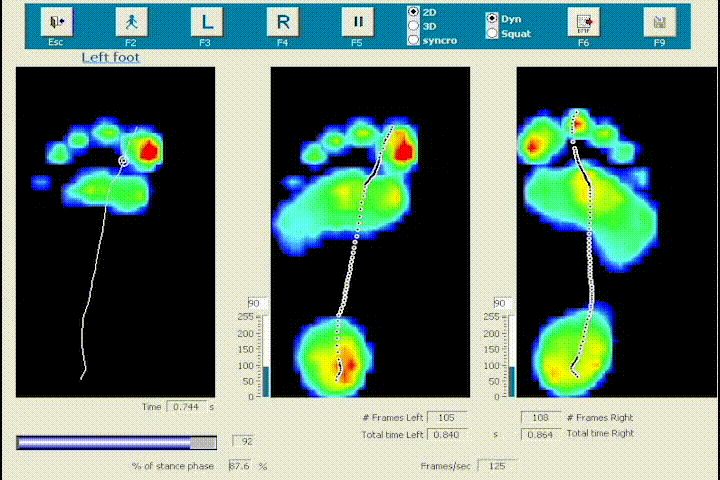The image size is (720, 480).
Task: Click the frame number field showing 92
Action: [x=243, y=441]
